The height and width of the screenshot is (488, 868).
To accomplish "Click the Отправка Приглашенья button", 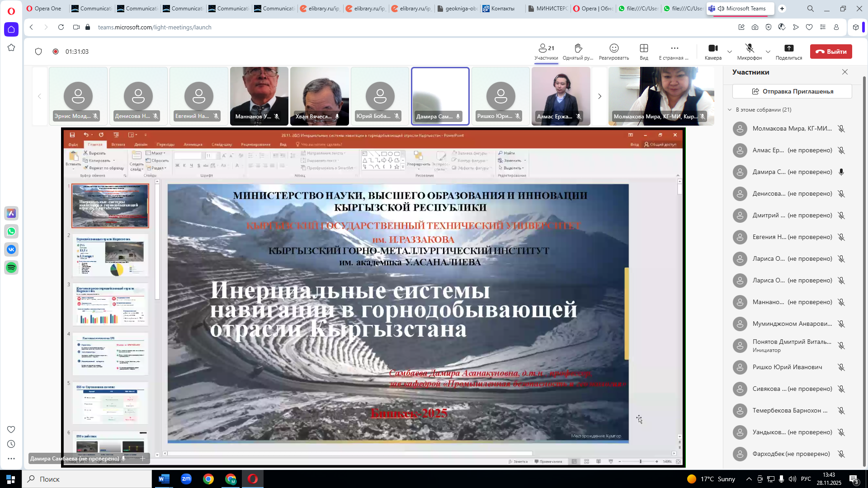I will pos(792,91).
